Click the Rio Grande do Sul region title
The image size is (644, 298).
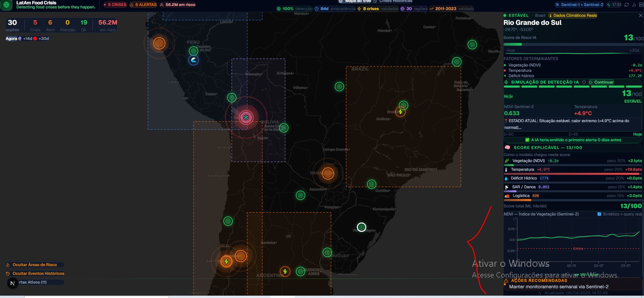pos(532,22)
